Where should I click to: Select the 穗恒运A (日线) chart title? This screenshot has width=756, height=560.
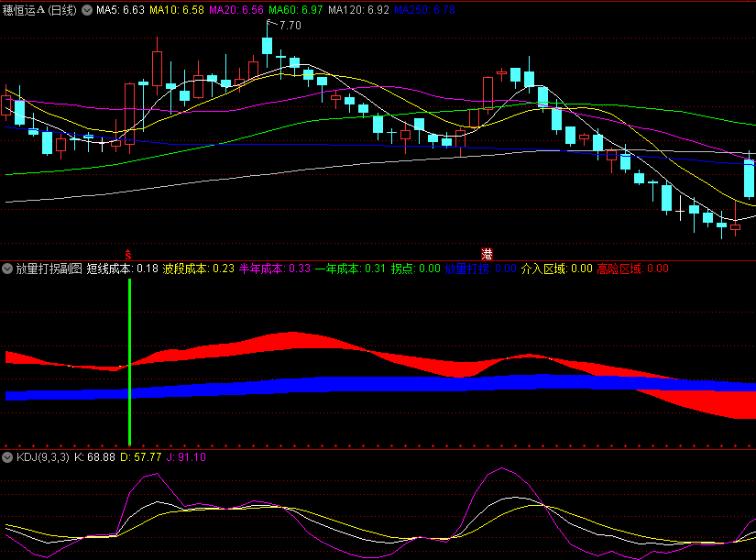(39, 10)
